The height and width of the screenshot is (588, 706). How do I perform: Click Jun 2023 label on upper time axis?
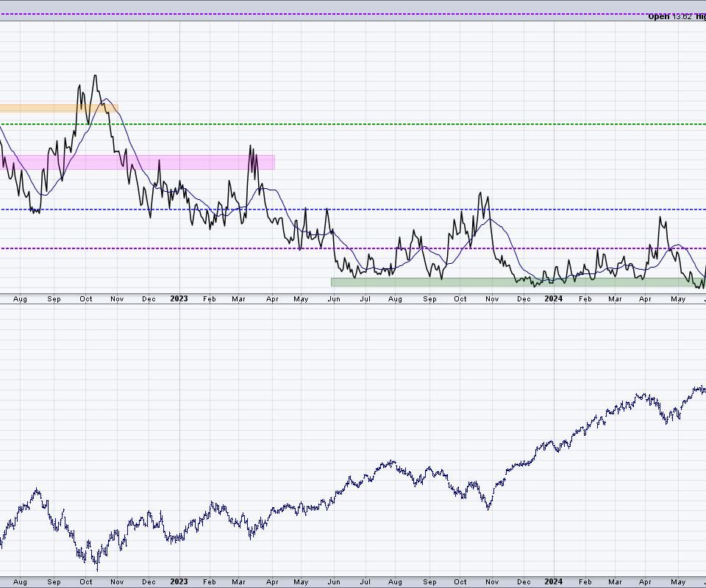click(x=334, y=299)
